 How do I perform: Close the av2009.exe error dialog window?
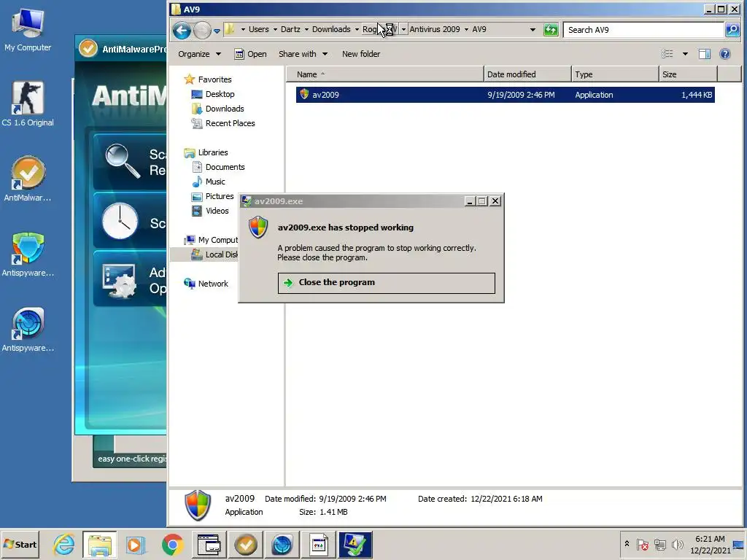[x=495, y=201]
